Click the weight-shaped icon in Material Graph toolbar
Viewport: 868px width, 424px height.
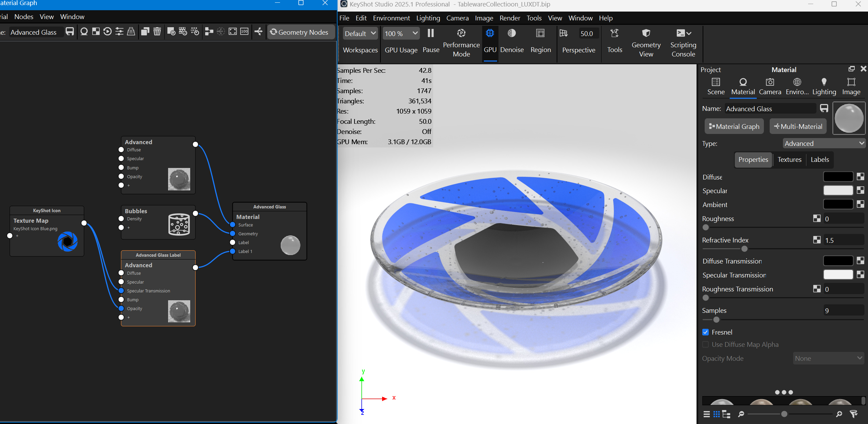tap(131, 32)
